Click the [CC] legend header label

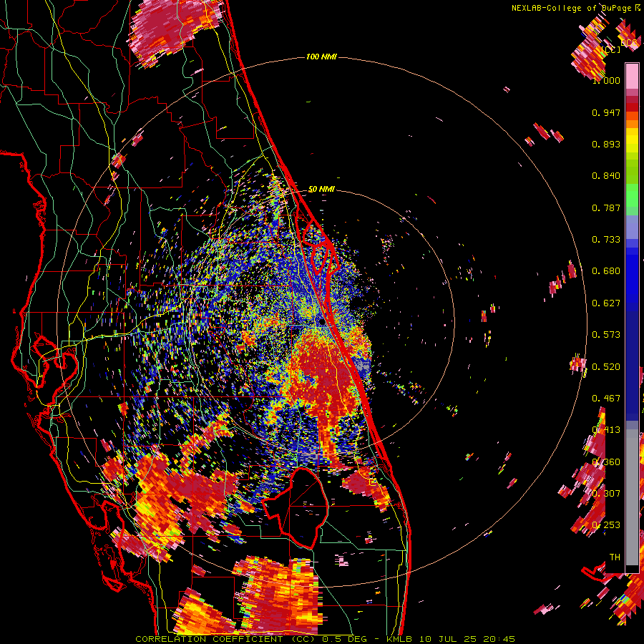tap(611, 49)
